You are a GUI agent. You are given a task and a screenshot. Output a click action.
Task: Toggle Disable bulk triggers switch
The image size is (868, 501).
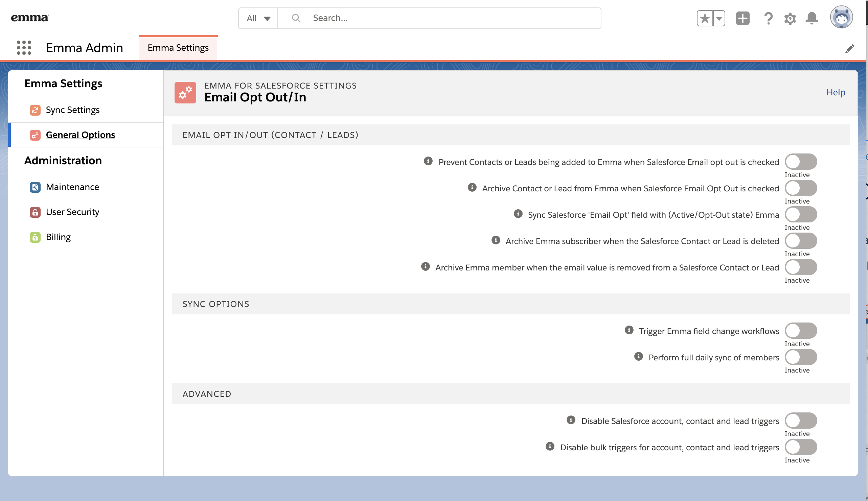(801, 447)
